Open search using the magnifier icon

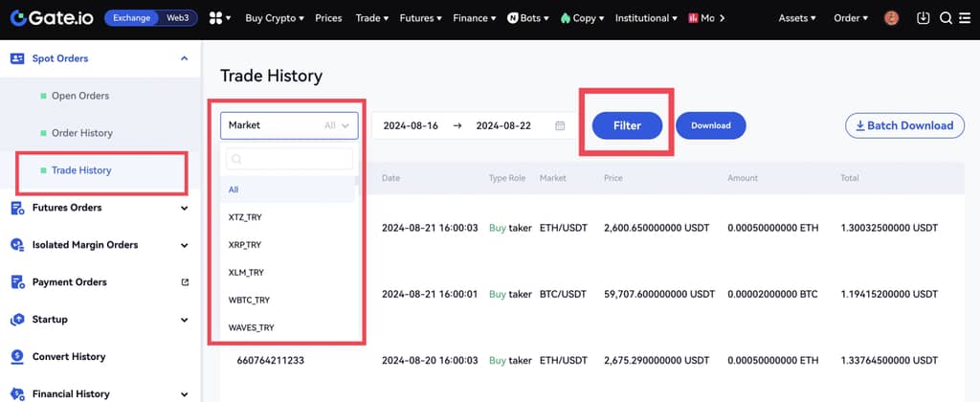click(946, 18)
